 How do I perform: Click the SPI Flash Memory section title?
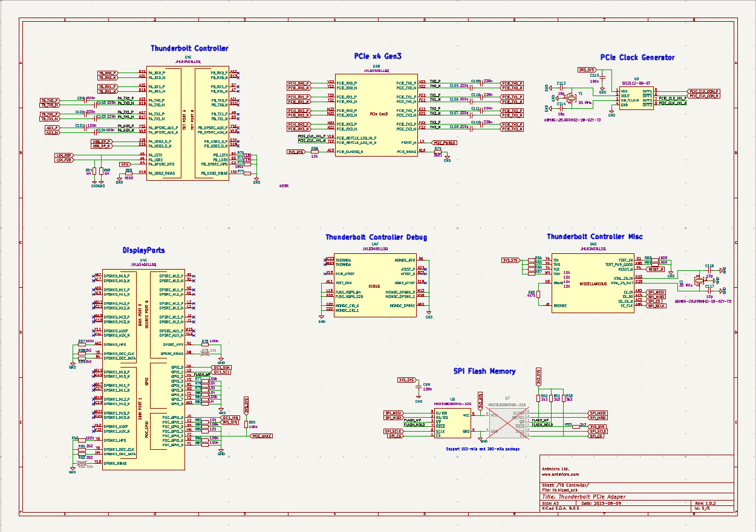[484, 371]
